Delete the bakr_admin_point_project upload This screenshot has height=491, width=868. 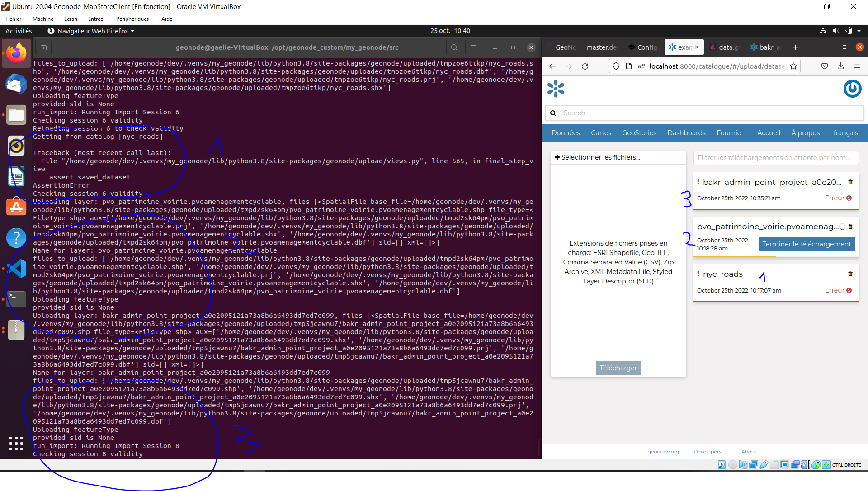click(x=850, y=182)
